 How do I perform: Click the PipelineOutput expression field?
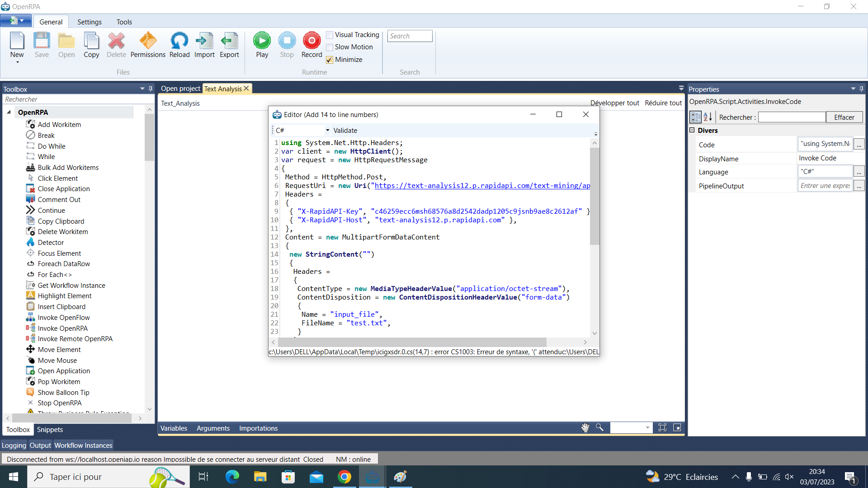coord(825,186)
